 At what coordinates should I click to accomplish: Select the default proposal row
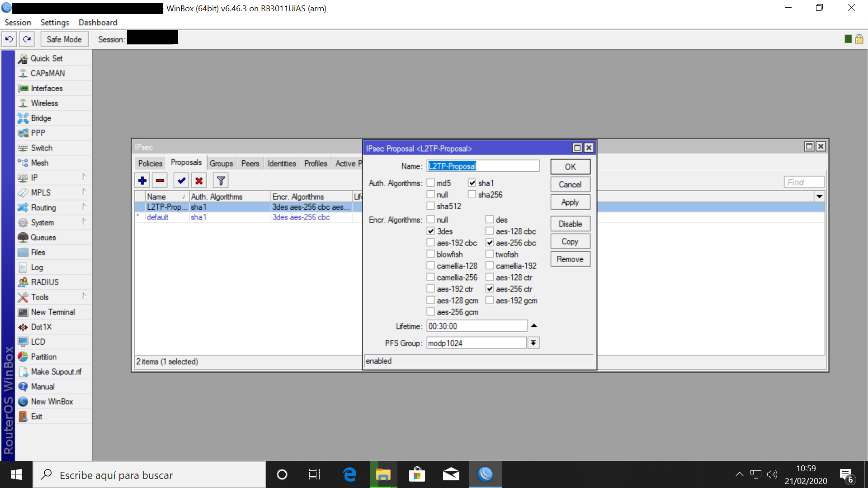tap(248, 217)
